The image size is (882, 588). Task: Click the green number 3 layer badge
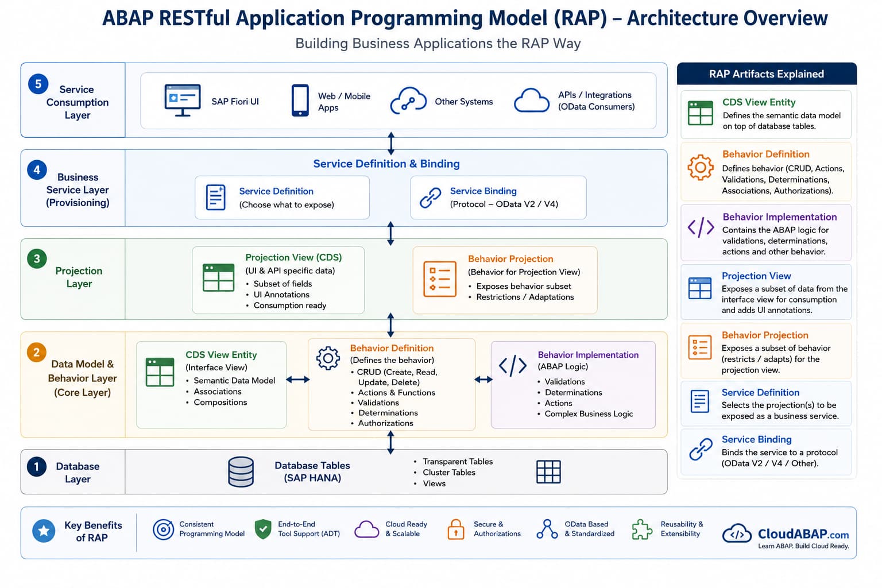tap(37, 258)
